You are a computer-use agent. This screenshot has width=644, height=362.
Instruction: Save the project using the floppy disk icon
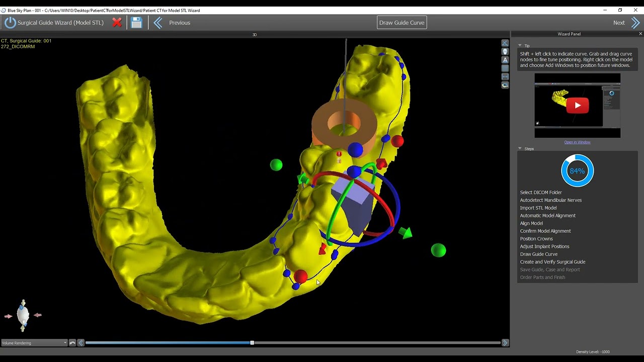[136, 23]
